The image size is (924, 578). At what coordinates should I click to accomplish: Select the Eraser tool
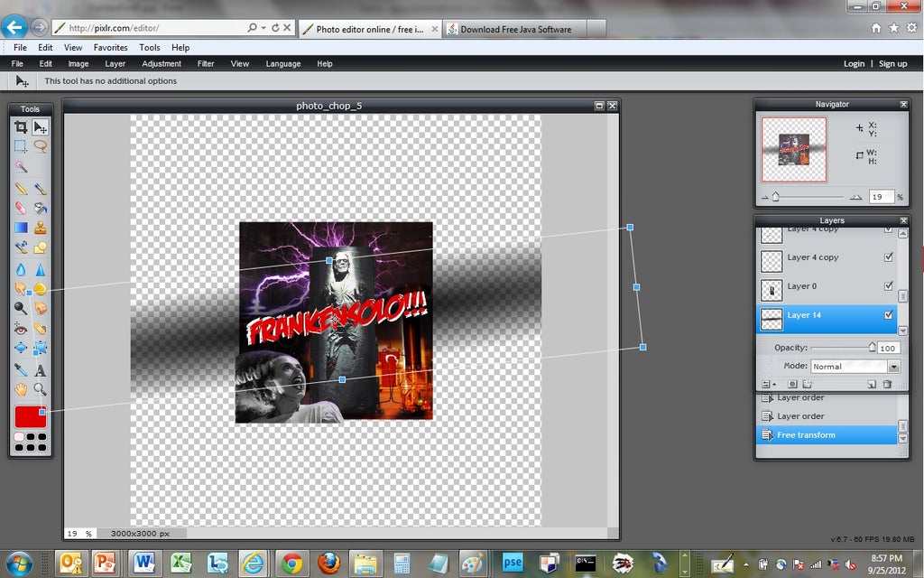point(21,208)
